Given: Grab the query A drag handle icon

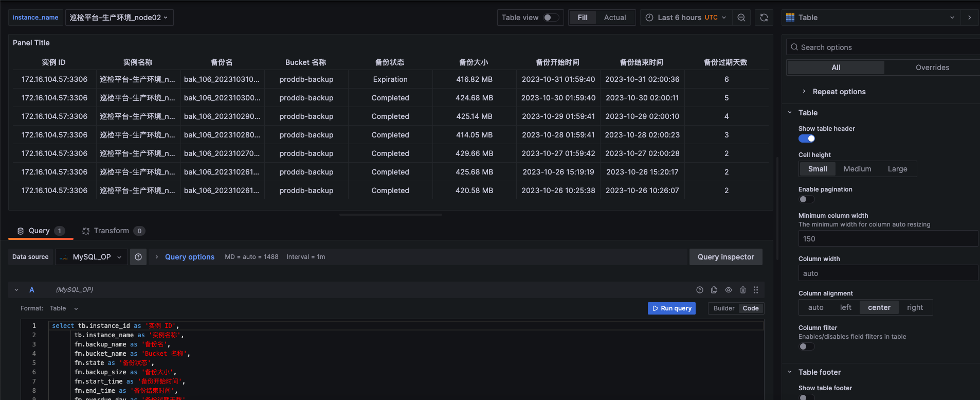Looking at the screenshot, I should coord(756,290).
